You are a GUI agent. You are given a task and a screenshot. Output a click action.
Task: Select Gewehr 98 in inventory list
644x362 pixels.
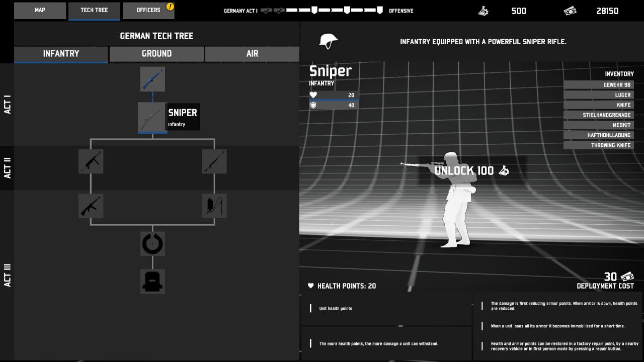599,85
